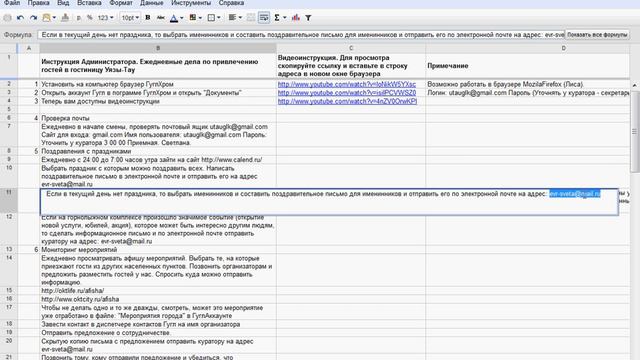This screenshot has width=640, height=360.
Task: Click the cell background color icon
Action: coord(193,18)
